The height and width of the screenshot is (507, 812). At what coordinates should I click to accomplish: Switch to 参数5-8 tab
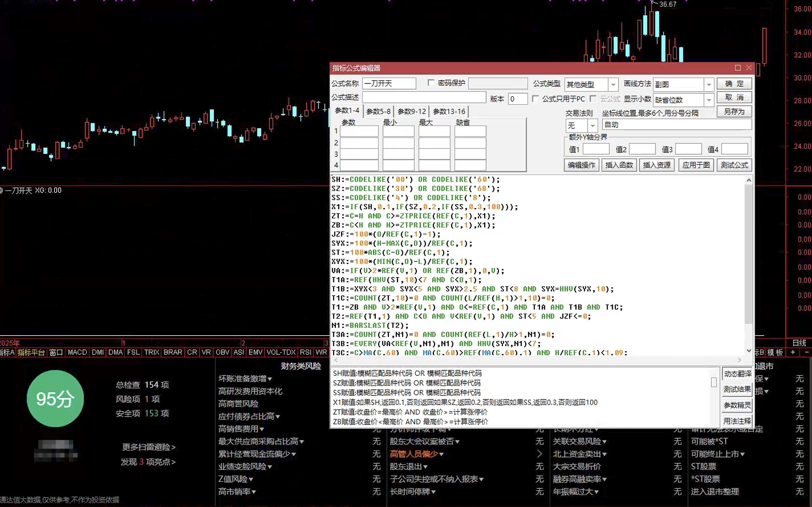click(x=378, y=111)
